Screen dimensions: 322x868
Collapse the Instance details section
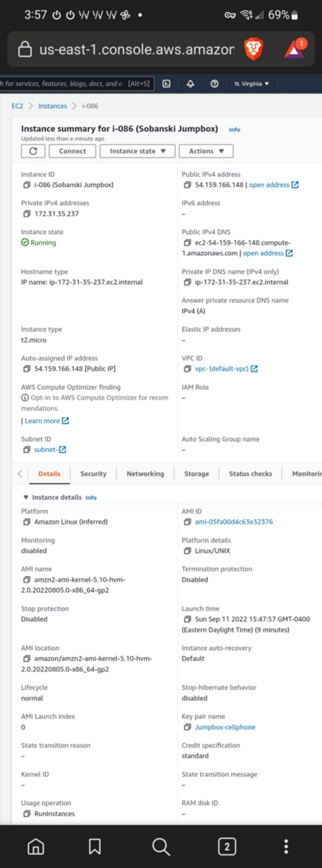pos(25,497)
